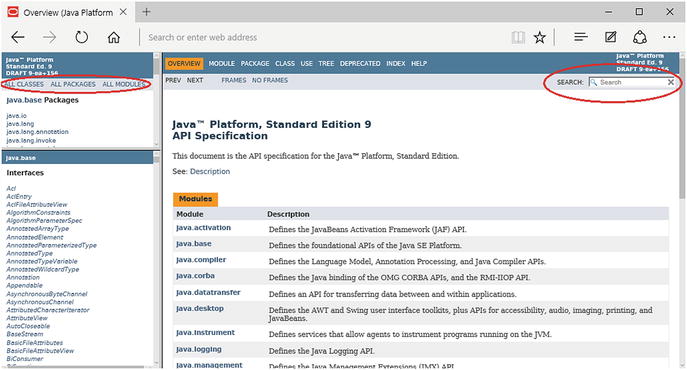Open the java.base module link in table

coord(194,244)
